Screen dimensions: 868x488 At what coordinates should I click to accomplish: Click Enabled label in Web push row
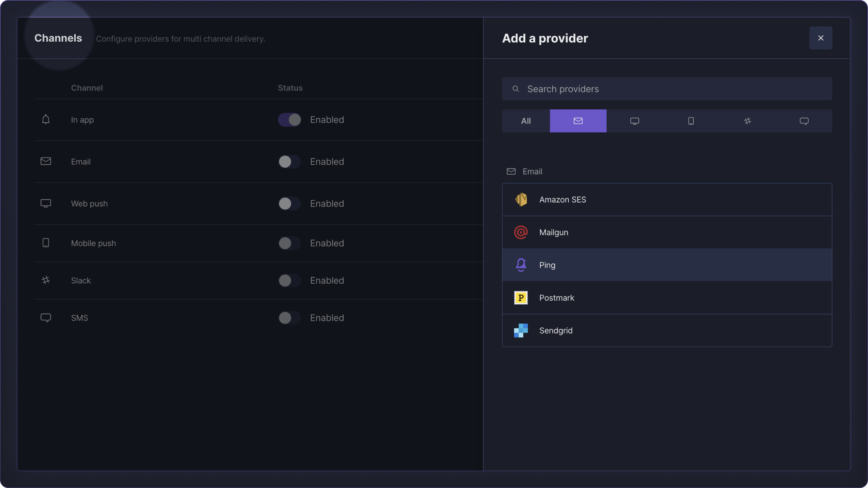[x=327, y=203]
